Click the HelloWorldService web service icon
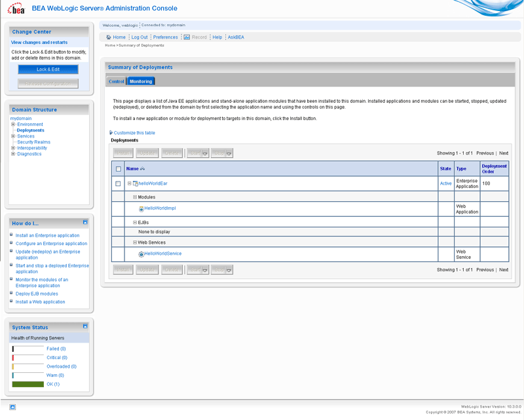Screen dimensions: 524x420 pos(140,253)
